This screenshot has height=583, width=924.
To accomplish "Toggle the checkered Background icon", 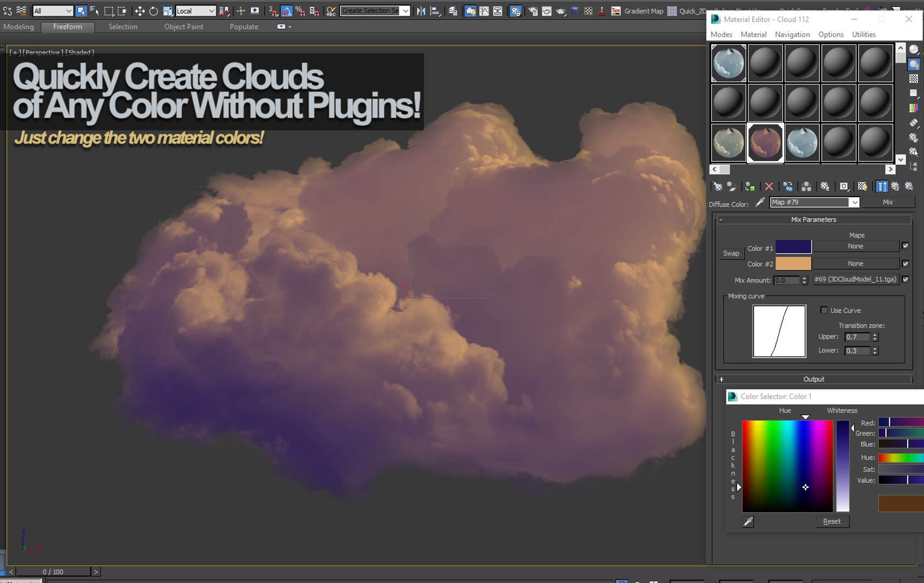I will pos(914,79).
